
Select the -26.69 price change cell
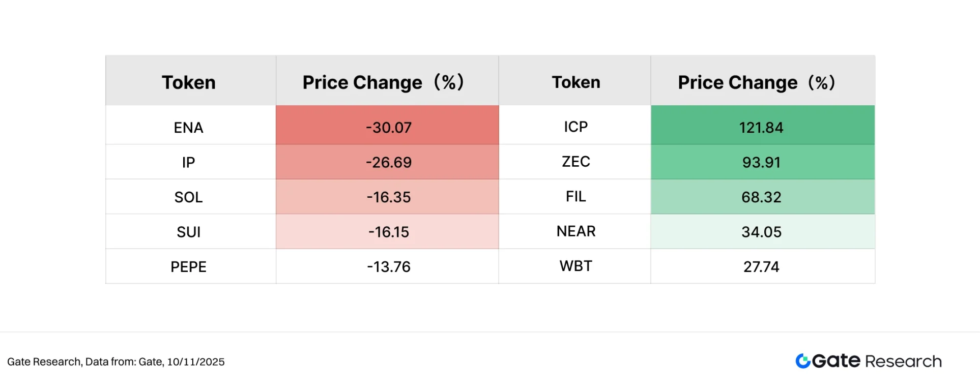click(x=388, y=162)
